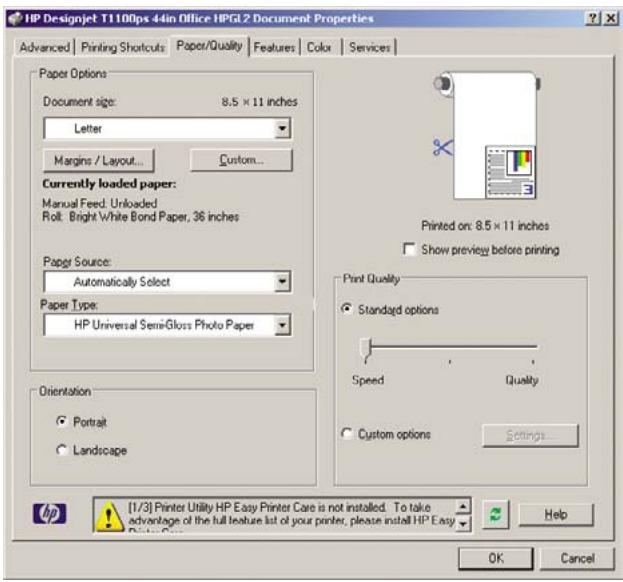
Task: Open the Services tab
Action: click(370, 47)
